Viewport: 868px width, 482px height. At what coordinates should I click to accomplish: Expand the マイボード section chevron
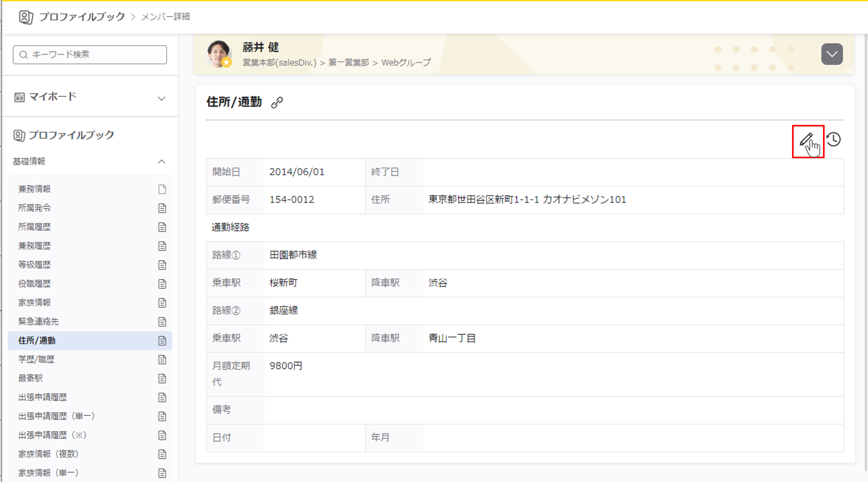point(161,98)
